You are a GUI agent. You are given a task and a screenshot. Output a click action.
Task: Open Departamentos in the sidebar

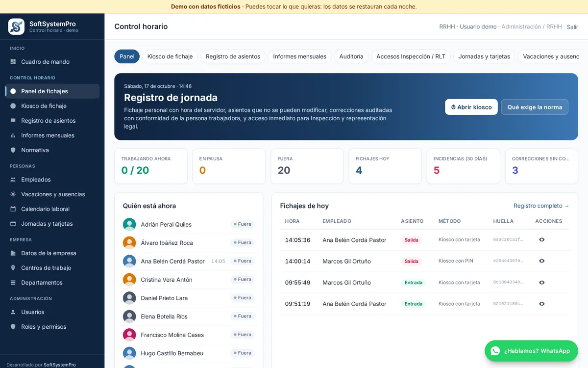coord(52,283)
